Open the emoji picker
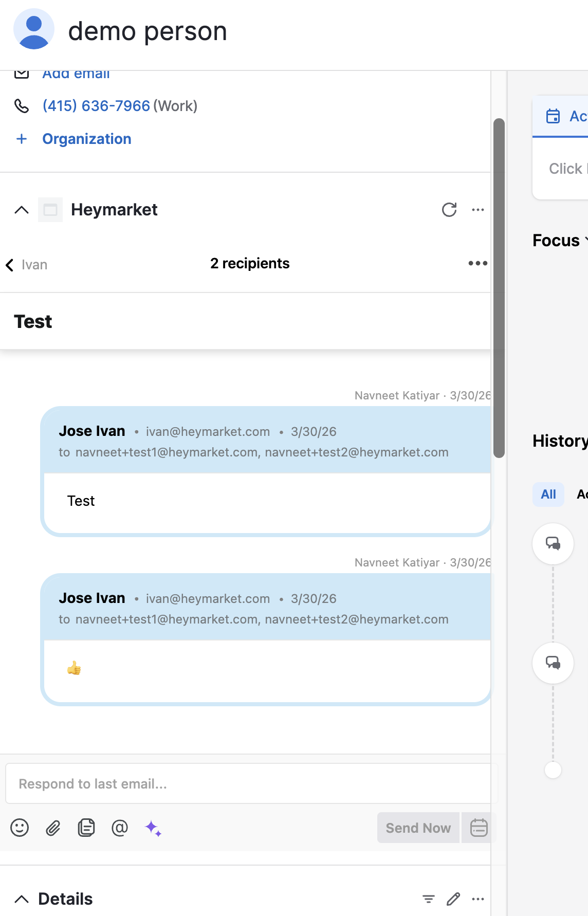The image size is (588, 916). (20, 828)
